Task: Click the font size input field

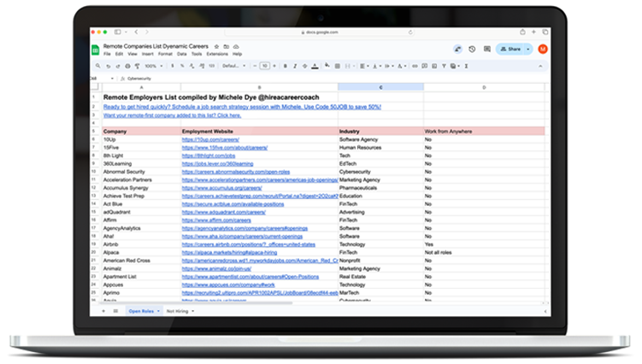Action: pyautogui.click(x=264, y=66)
